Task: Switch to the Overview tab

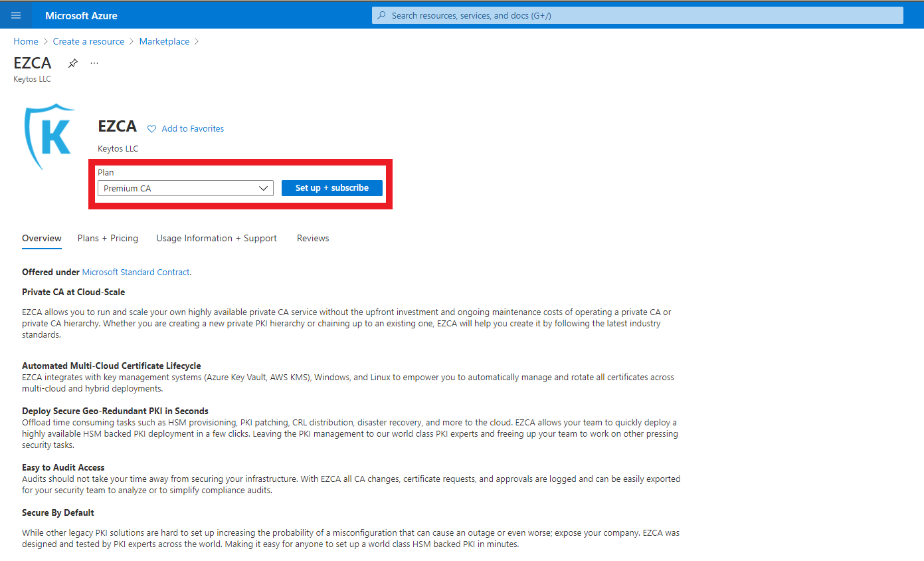Action: point(42,238)
